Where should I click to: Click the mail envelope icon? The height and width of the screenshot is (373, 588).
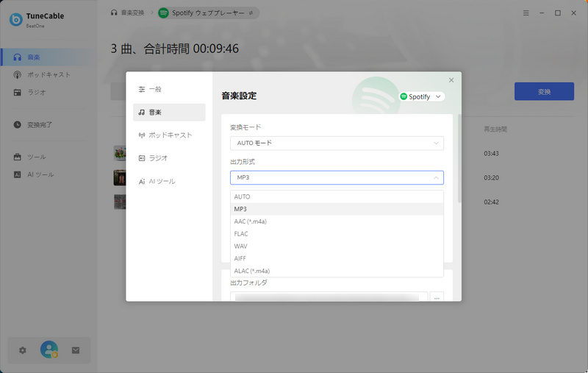[x=76, y=350]
